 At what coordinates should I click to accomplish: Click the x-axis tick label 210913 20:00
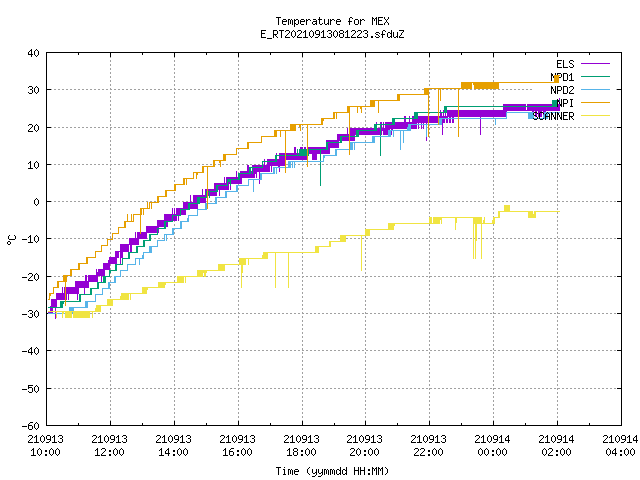pos(364,446)
